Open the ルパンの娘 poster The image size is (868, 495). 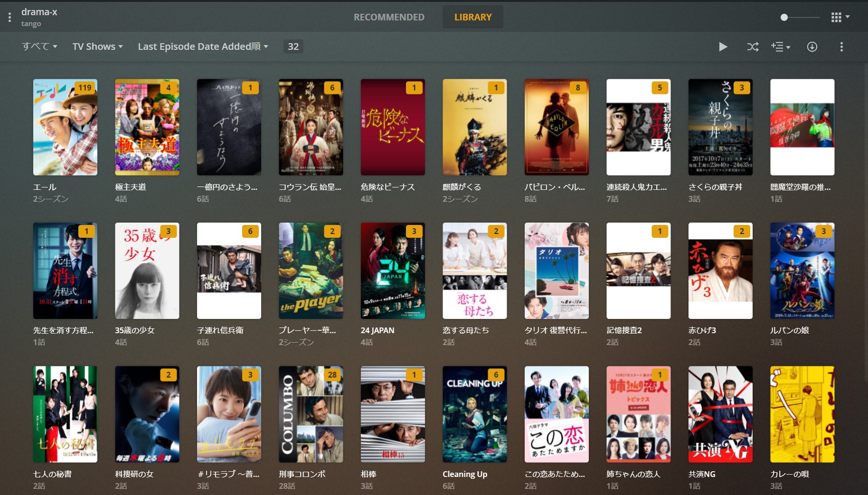click(x=802, y=271)
